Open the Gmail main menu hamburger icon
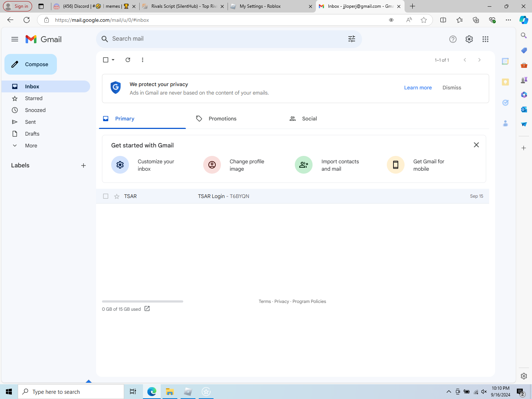The width and height of the screenshot is (532, 399). pos(15,39)
